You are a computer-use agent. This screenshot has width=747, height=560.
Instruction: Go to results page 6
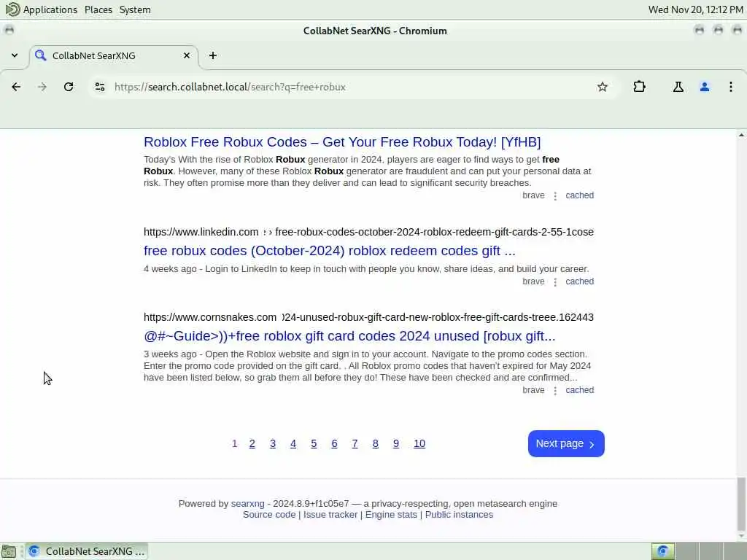click(x=334, y=443)
